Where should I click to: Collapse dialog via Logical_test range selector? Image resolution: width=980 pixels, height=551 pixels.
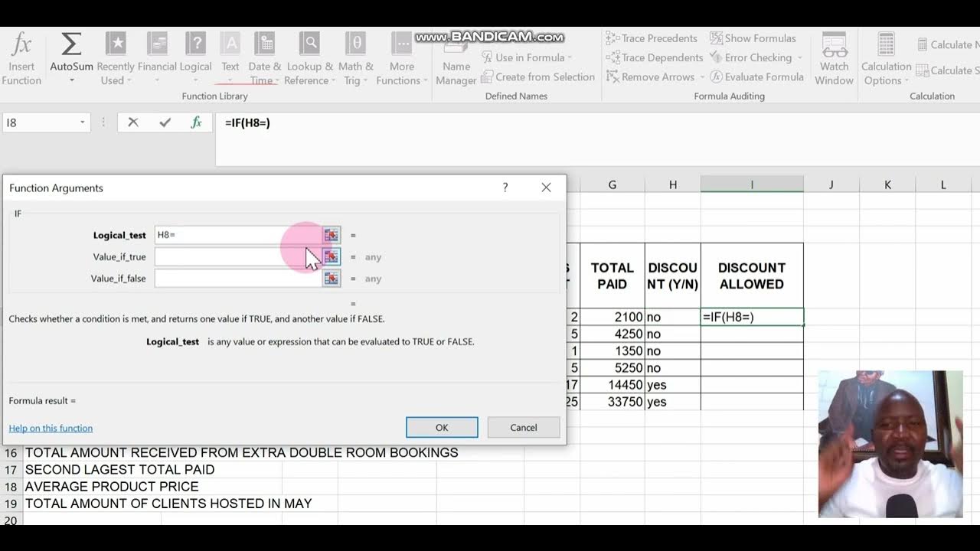click(x=331, y=235)
